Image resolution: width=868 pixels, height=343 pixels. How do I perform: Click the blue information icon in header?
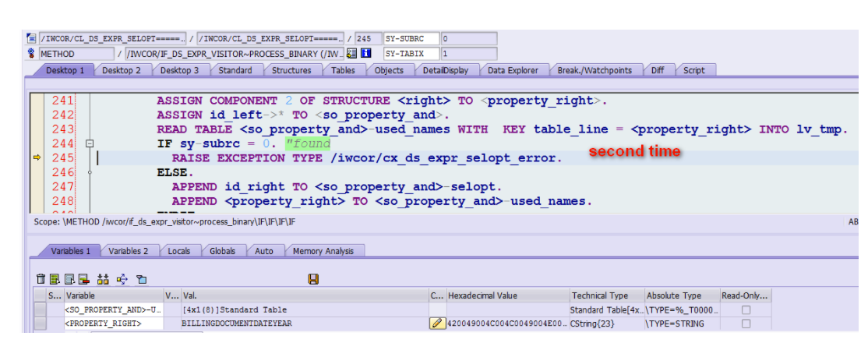(x=365, y=53)
